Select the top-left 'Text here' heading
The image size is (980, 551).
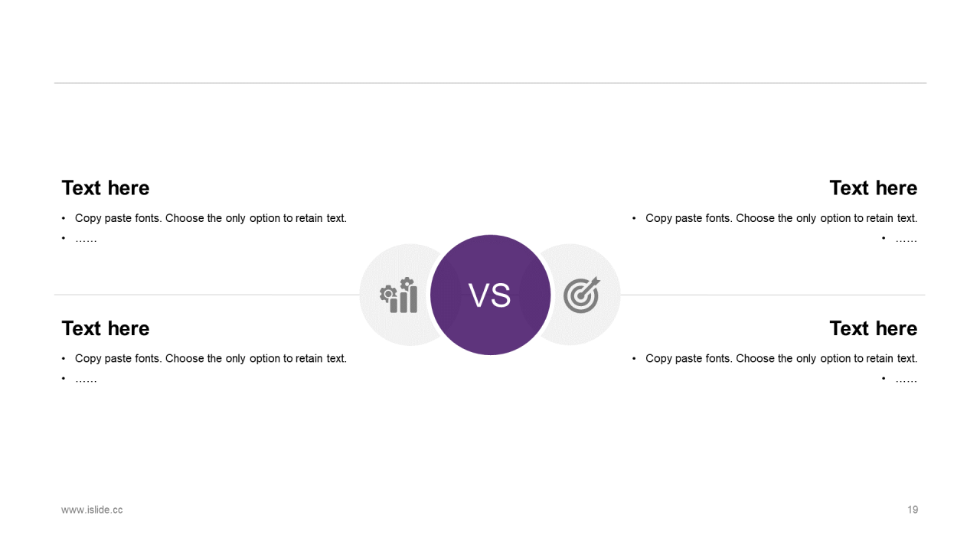106,188
